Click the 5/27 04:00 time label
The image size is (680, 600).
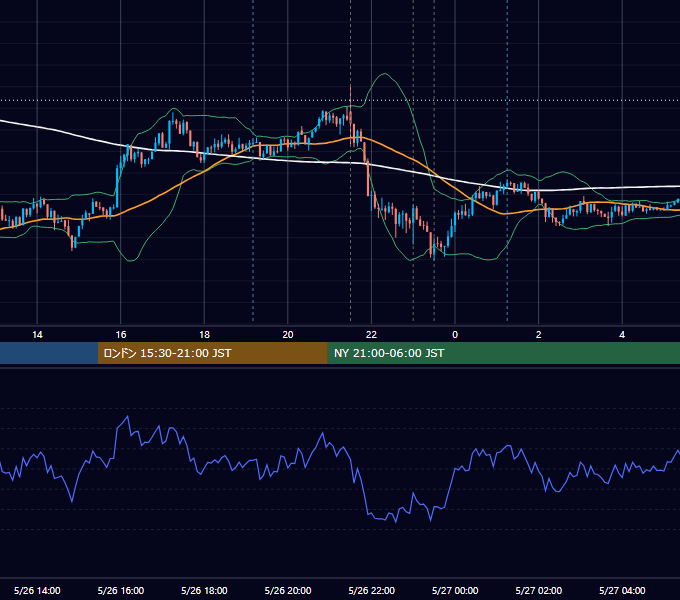pyautogui.click(x=622, y=590)
